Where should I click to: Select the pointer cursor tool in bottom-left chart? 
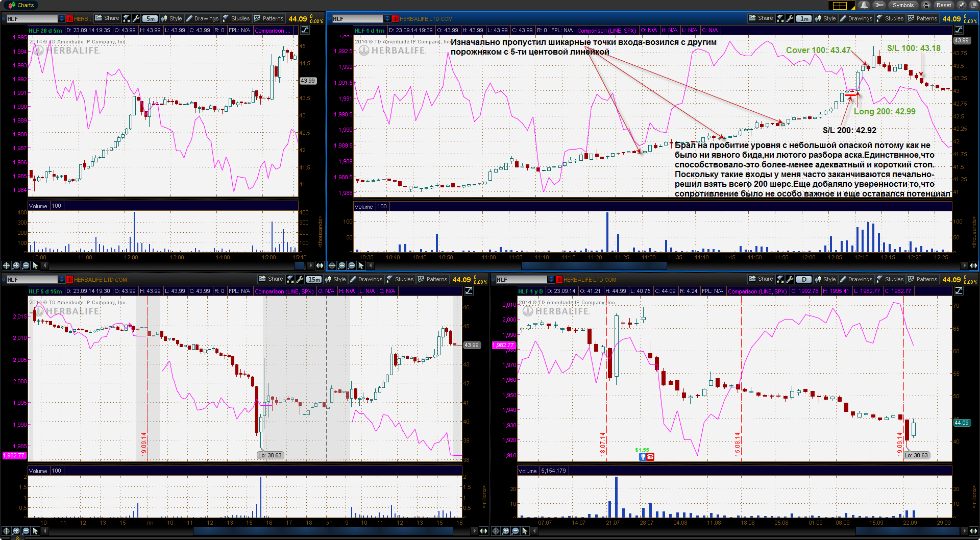tap(35, 531)
